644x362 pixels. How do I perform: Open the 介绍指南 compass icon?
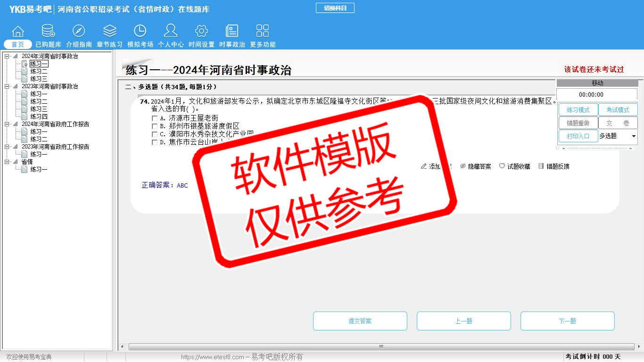tap(79, 32)
